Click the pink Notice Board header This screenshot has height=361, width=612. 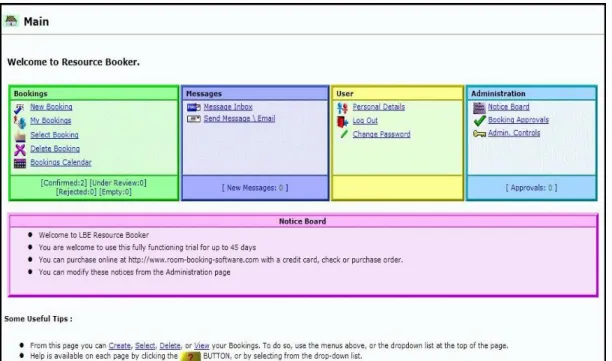tap(303, 221)
